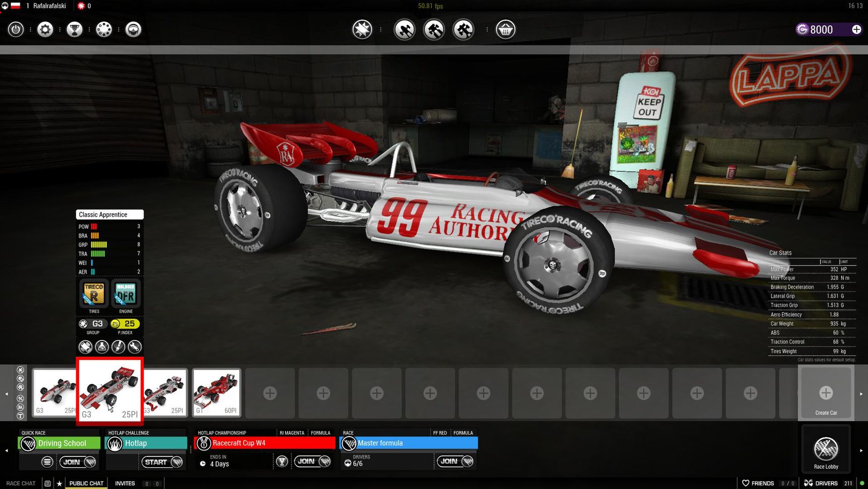Select the highlighted G3 25PI car thumbnail

110,390
